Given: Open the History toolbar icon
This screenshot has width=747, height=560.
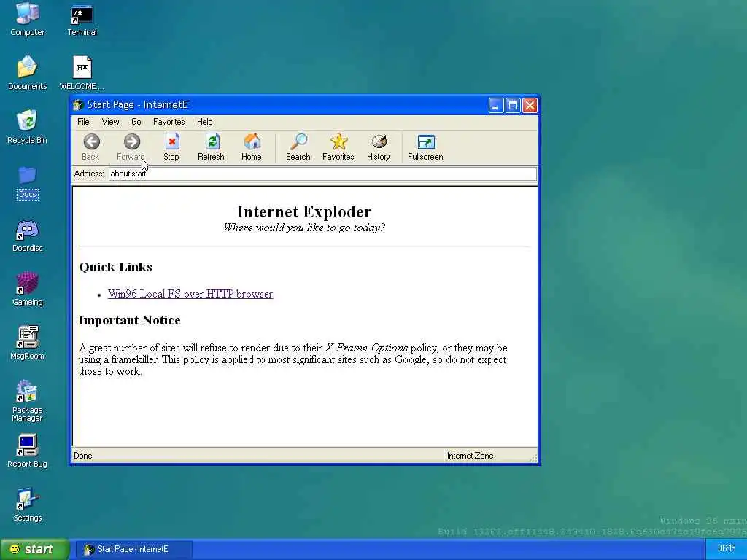Looking at the screenshot, I should click(379, 142).
